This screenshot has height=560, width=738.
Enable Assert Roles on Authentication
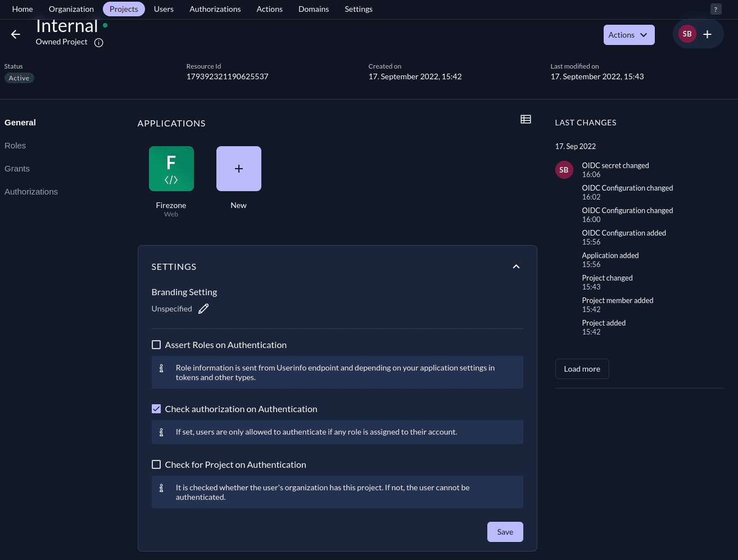(x=156, y=344)
